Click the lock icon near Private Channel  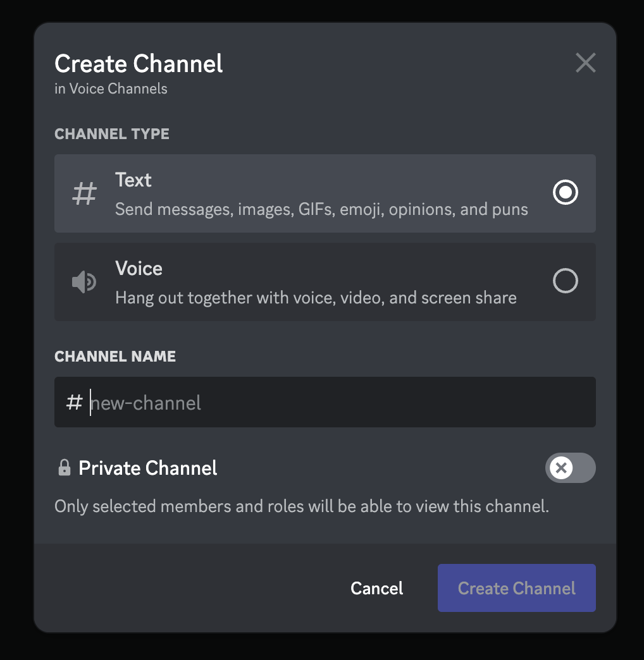pos(64,468)
